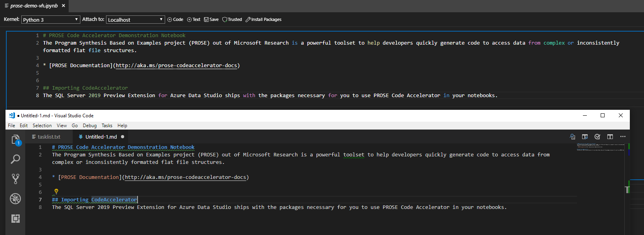The height and width of the screenshot is (235, 644).
Task: Open Tasks menu in VS Code
Action: point(107,126)
